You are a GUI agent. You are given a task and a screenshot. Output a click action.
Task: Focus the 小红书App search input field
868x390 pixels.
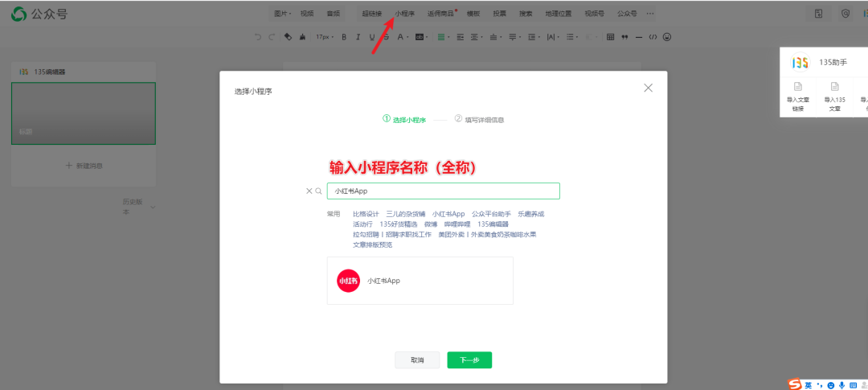point(444,191)
